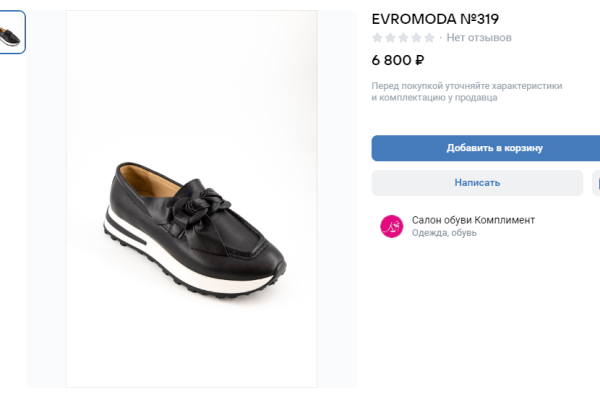This screenshot has height=400, width=600.
Task: Click the first rating star
Action: tap(377, 38)
